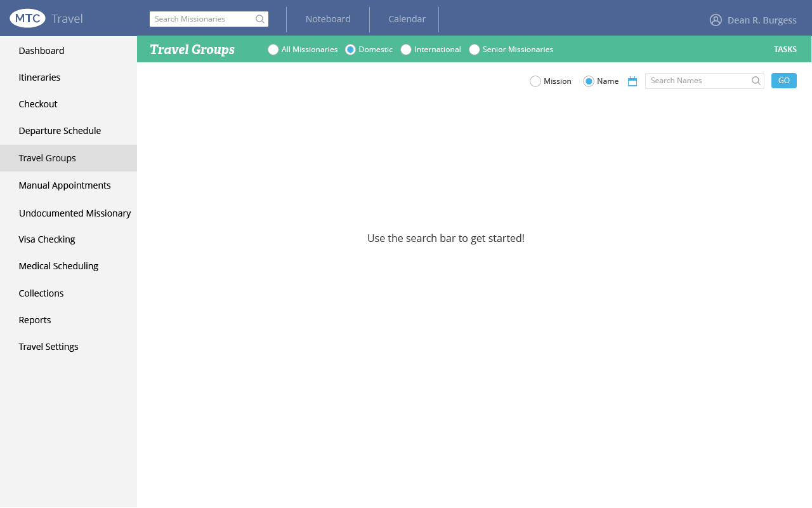Choose the International radio button

[406, 50]
